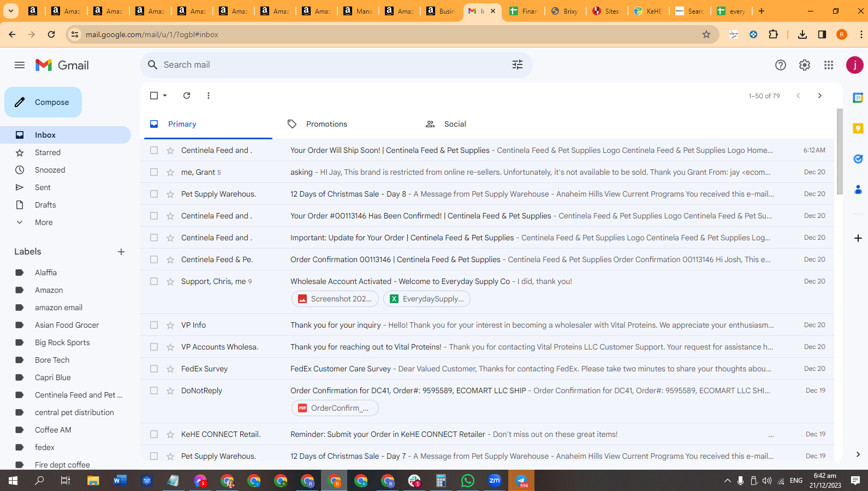Open Chrome downloads icon
This screenshot has width=868, height=491.
pyautogui.click(x=802, y=34)
